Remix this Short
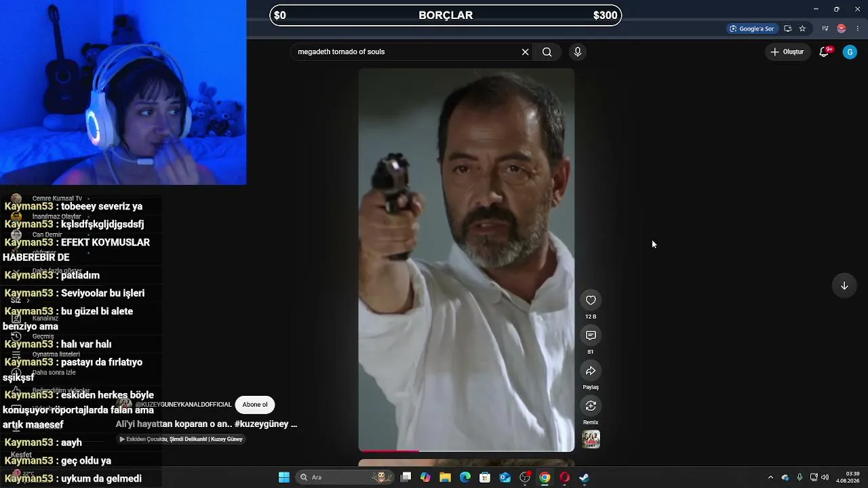 click(591, 406)
